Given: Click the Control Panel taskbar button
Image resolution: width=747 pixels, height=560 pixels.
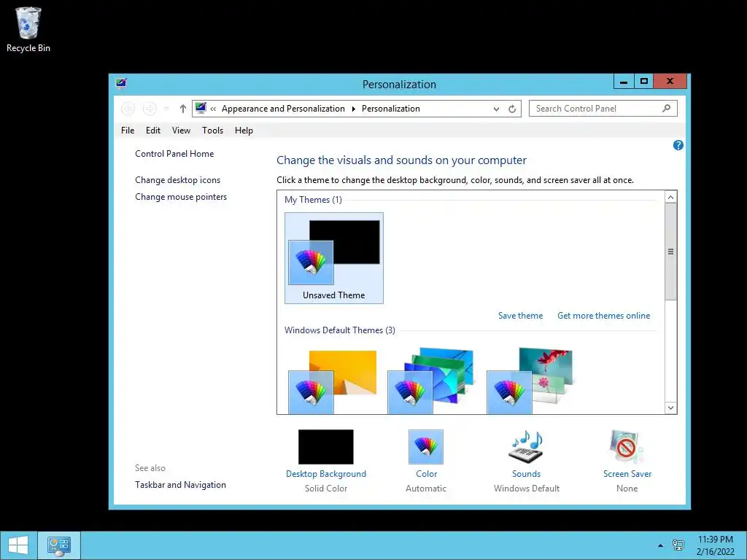Looking at the screenshot, I should pos(58,545).
